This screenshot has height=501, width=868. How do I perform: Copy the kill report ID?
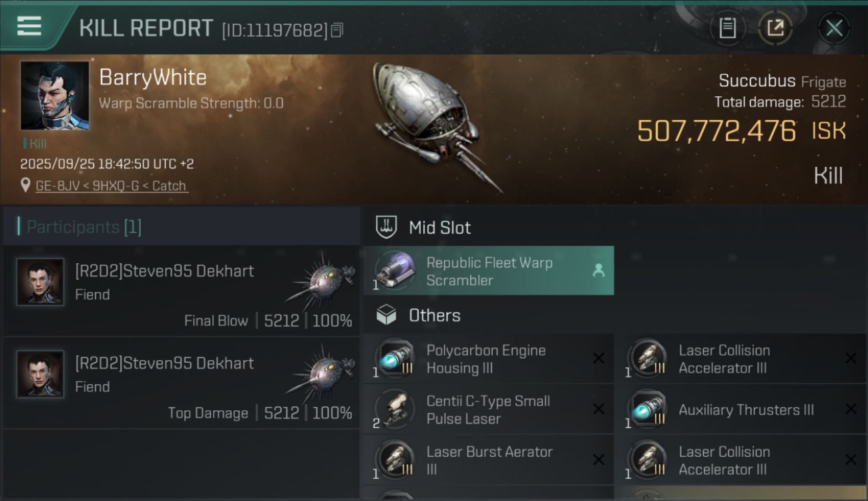click(x=337, y=30)
